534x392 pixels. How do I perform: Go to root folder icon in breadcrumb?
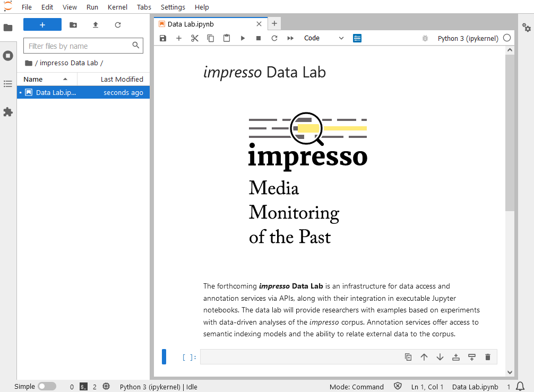coord(29,63)
